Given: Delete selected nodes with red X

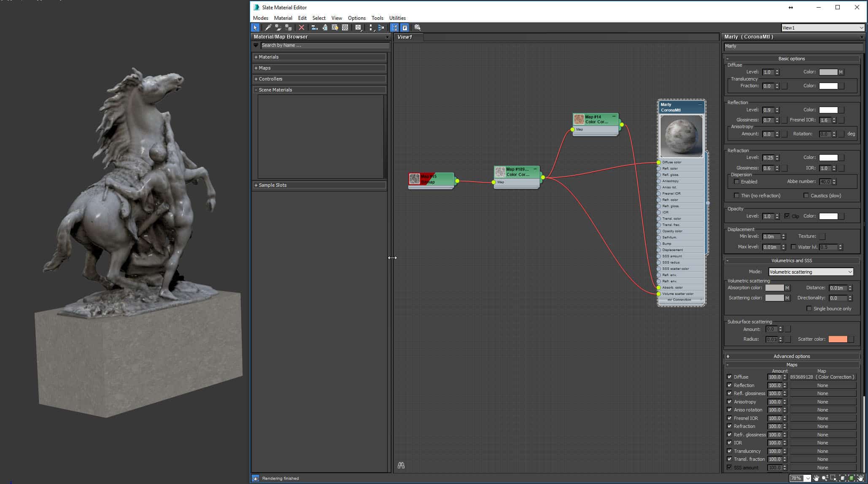Looking at the screenshot, I should tap(301, 27).
